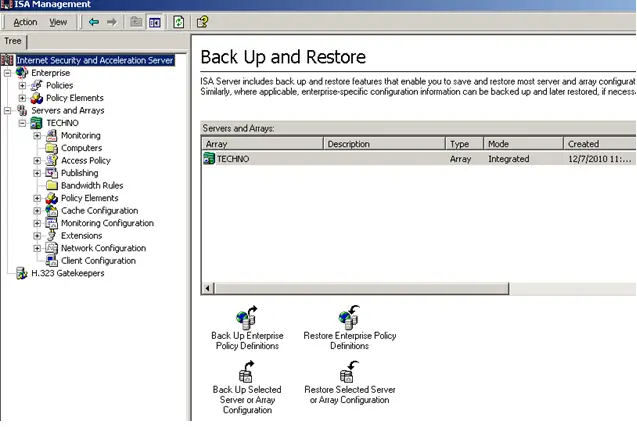Select the Bandwidth Rules tree label
Viewport: 637px width, 427px height.
click(x=92, y=185)
